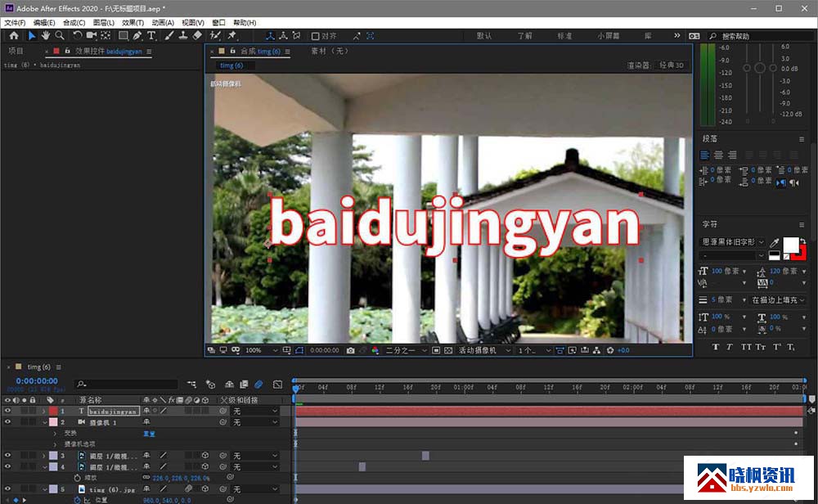This screenshot has height=504, width=818.
Task: Click the show channel color icon in viewer
Action: point(375,351)
